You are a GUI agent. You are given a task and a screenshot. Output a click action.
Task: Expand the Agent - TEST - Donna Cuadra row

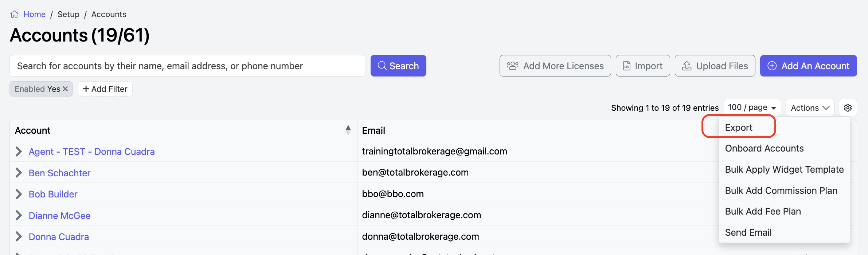pyautogui.click(x=19, y=152)
